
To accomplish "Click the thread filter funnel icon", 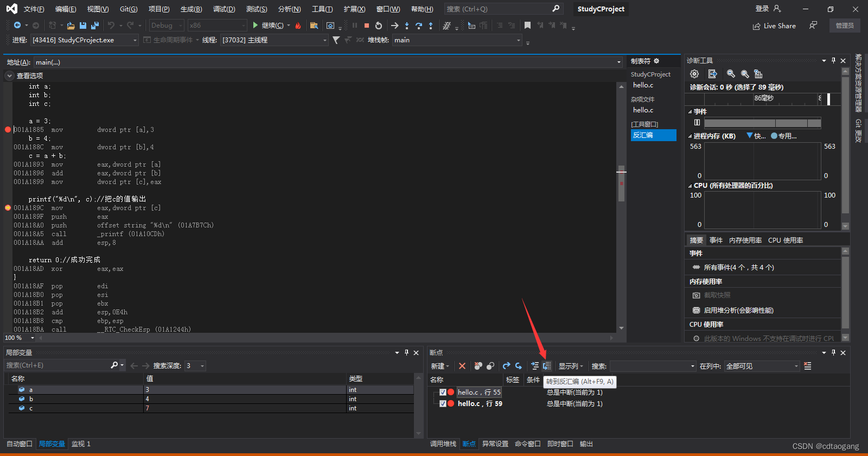I will (336, 40).
